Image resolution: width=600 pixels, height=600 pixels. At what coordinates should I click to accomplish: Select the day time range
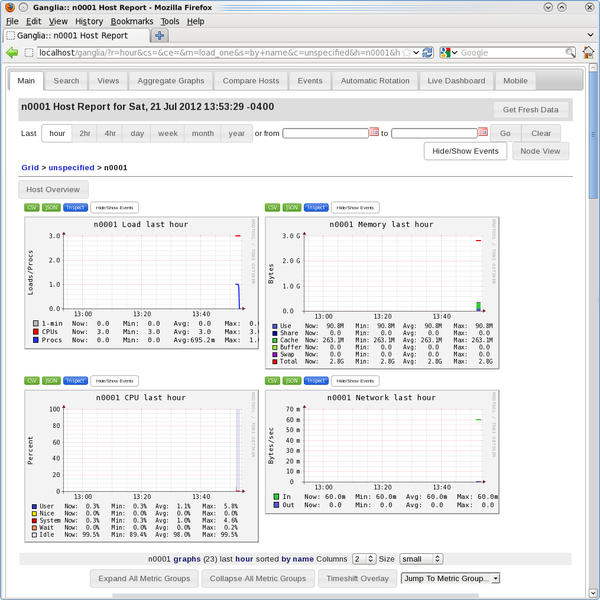[137, 133]
